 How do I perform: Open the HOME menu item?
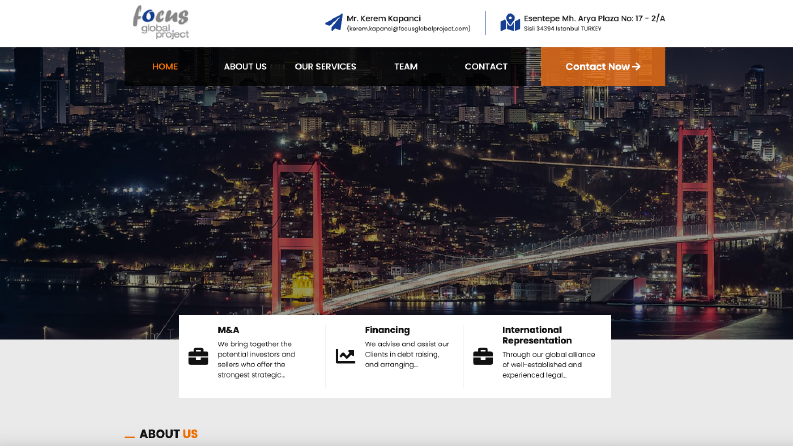165,66
